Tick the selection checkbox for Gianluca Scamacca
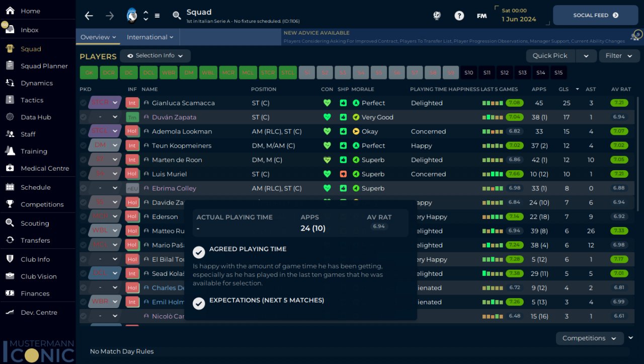Viewport: 644px width, 364px height. 84,103
